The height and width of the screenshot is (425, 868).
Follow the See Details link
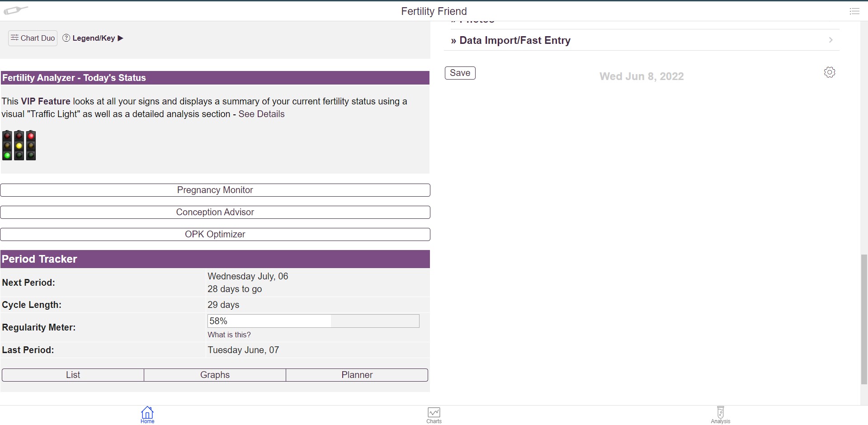(x=261, y=114)
